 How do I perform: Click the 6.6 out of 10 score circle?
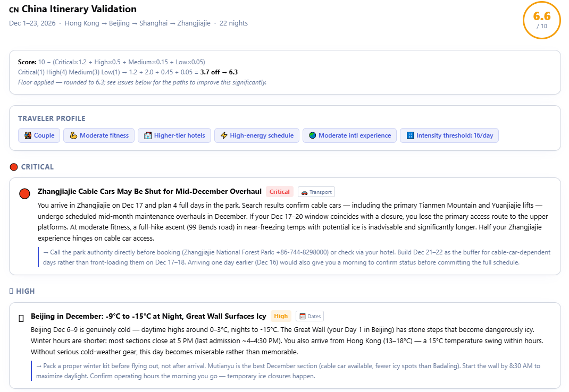[x=541, y=20]
